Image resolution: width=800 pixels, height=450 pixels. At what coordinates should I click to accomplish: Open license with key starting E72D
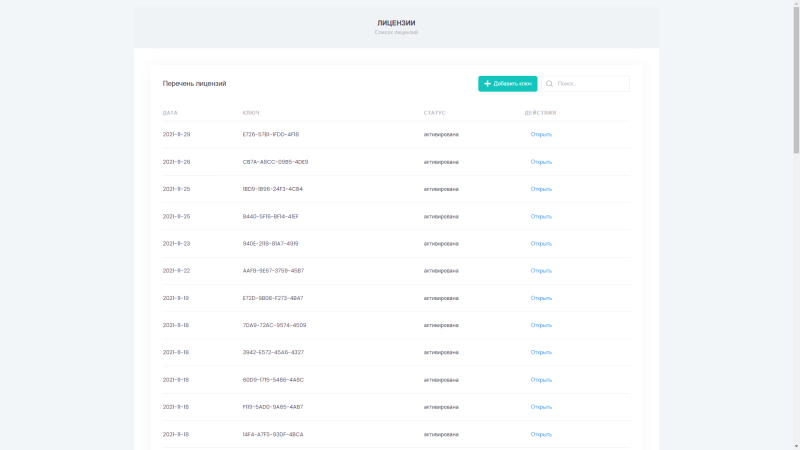[541, 298]
